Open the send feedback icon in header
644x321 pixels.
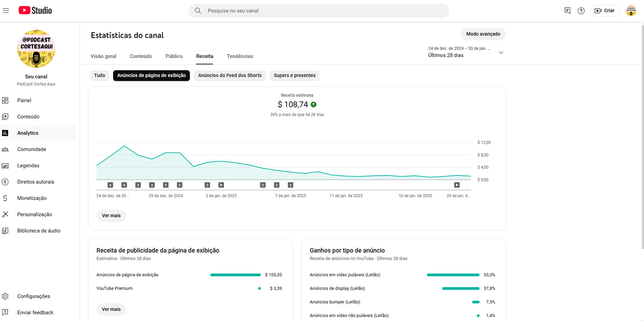click(x=568, y=11)
